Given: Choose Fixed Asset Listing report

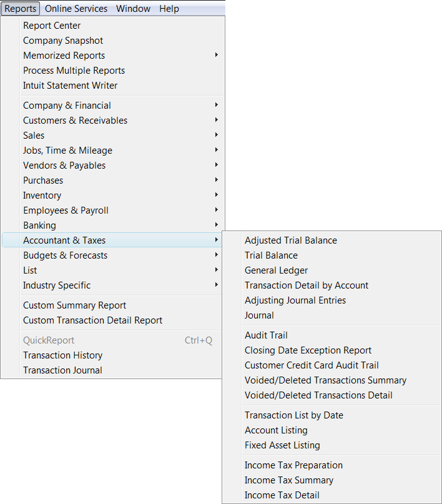Looking at the screenshot, I should pos(282,445).
